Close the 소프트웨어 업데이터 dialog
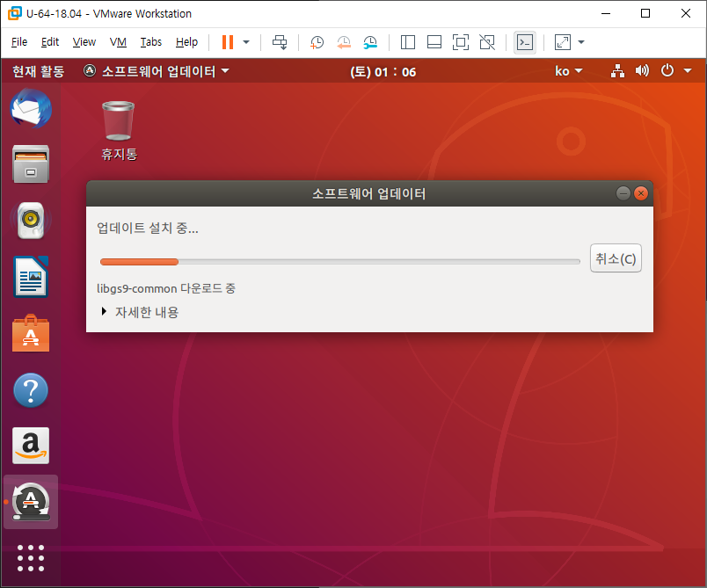 641,193
